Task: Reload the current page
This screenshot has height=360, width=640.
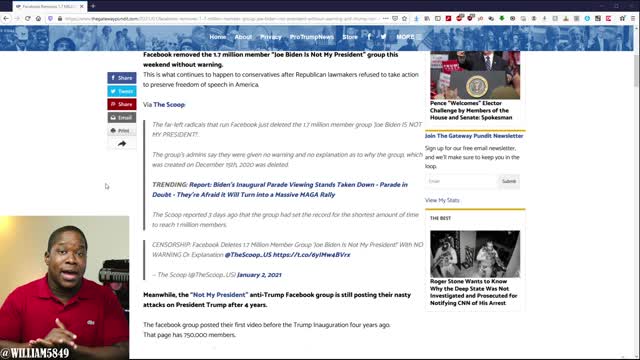Action: [28, 18]
